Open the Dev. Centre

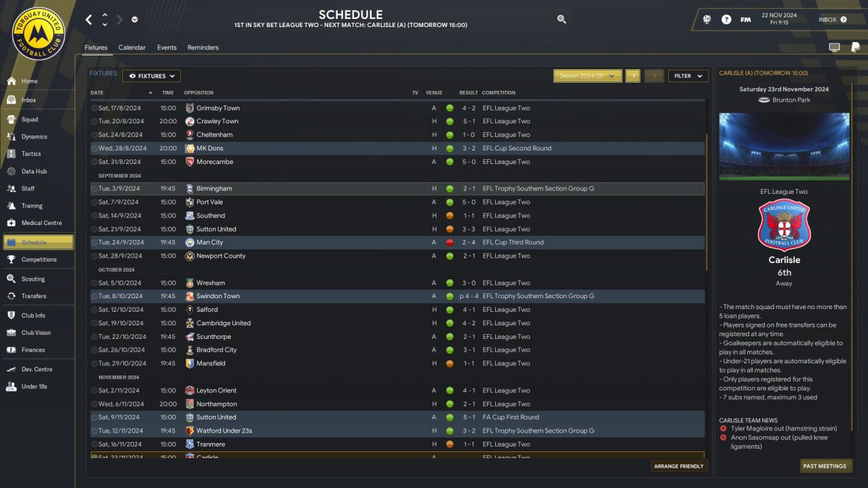click(x=37, y=369)
